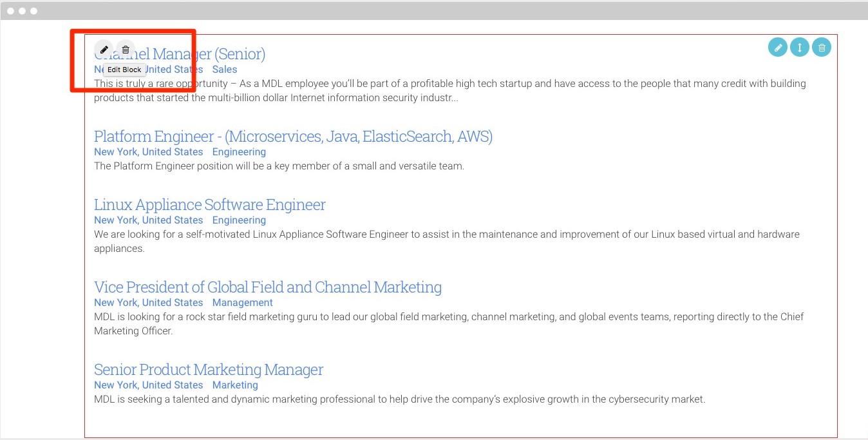The image size is (868, 440).
Task: Click Engineering link under Linux Appliance job
Action: point(239,220)
